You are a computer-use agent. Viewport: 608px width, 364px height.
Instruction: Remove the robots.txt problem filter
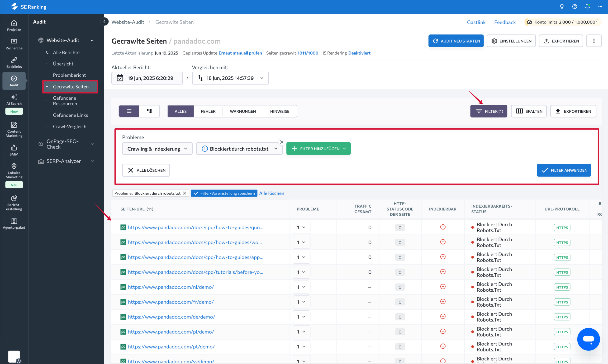281,142
